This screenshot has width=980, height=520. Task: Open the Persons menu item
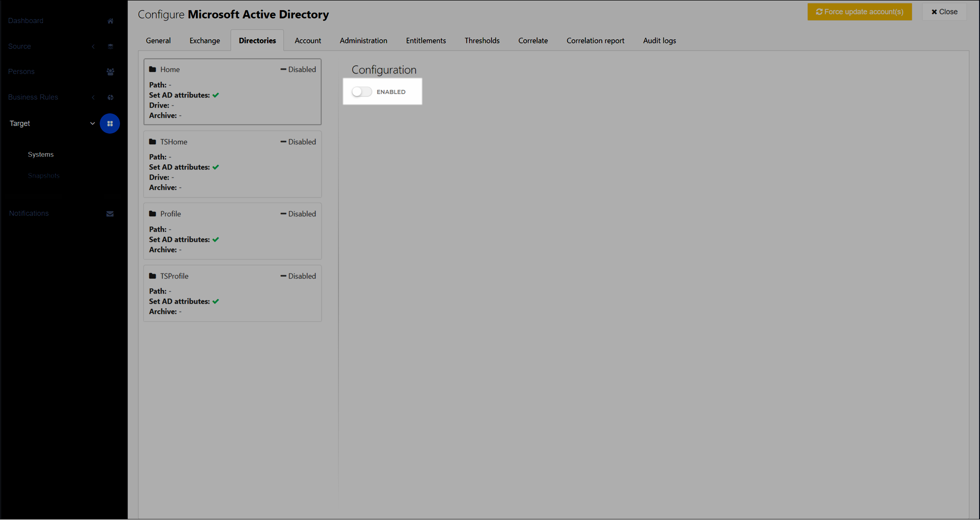point(21,72)
